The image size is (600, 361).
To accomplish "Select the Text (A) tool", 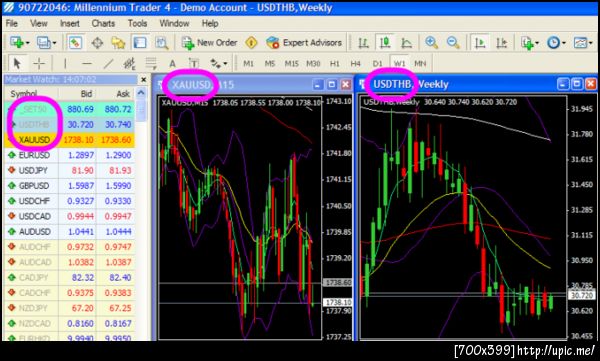I will pos(173,64).
